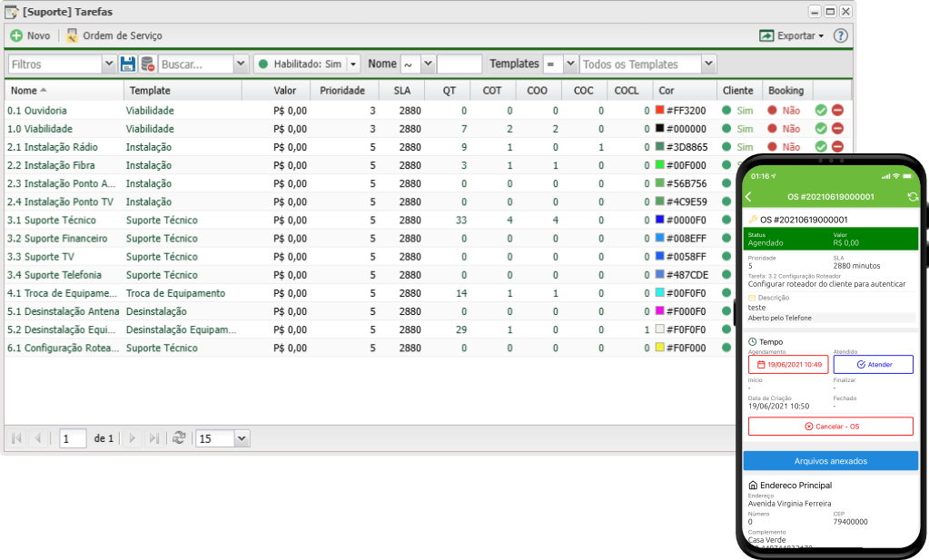Click the page number input field

73,438
